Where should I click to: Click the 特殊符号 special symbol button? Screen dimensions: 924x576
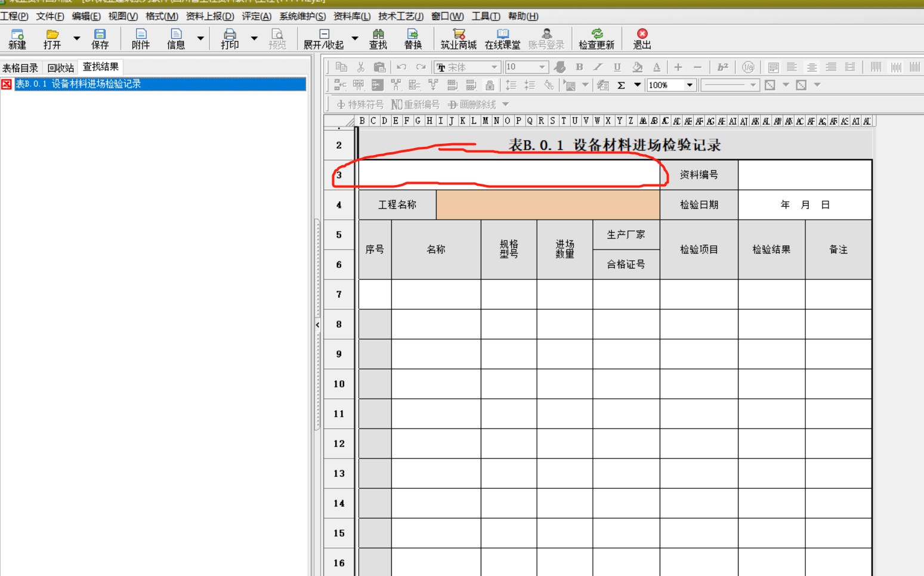pyautogui.click(x=360, y=104)
